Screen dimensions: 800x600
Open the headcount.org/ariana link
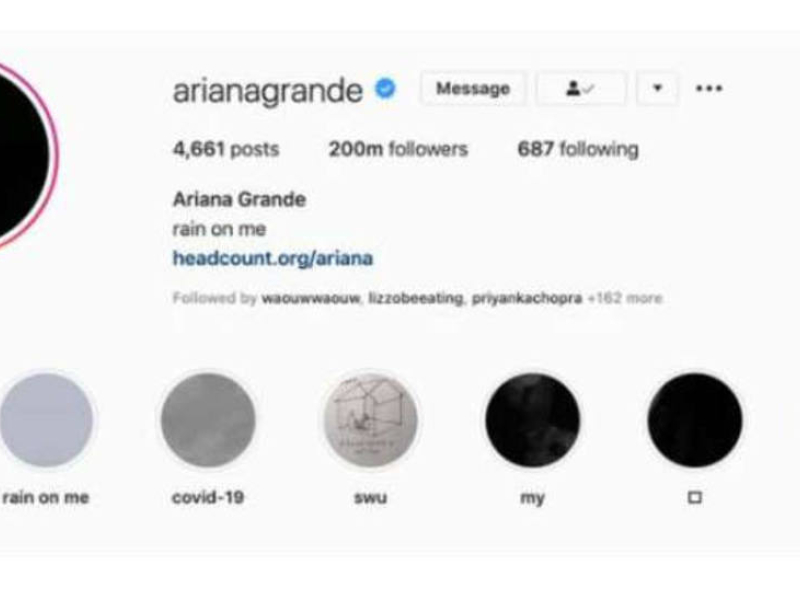(x=273, y=258)
